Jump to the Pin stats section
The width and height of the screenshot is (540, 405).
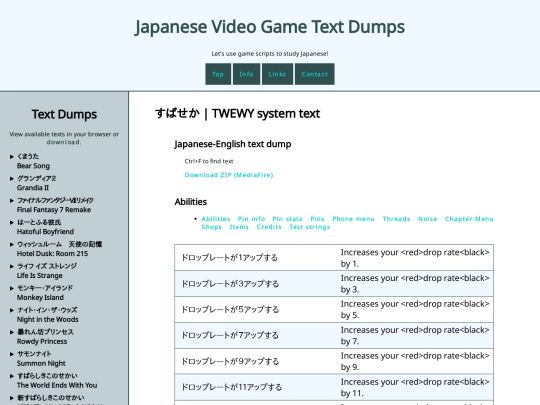coord(287,219)
